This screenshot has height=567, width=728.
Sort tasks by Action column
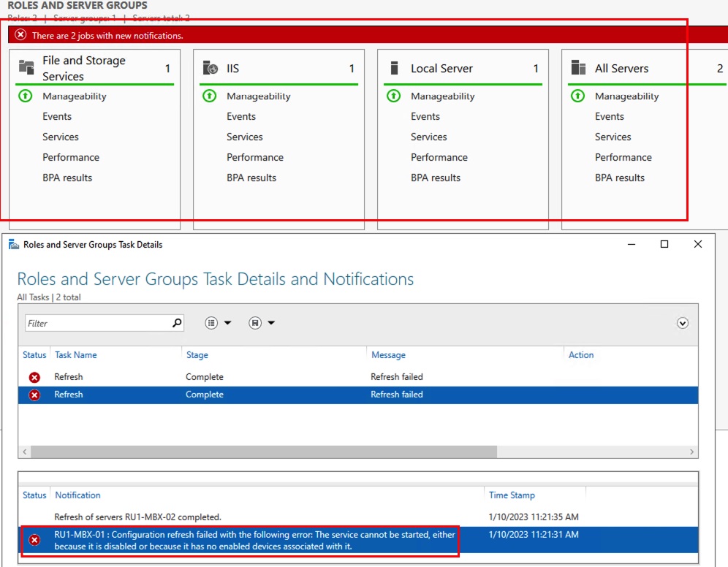[x=581, y=355]
